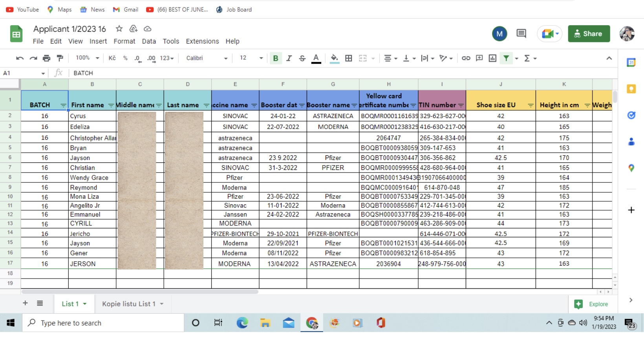
Task: Toggle strikethrough formatting
Action: [x=302, y=58]
